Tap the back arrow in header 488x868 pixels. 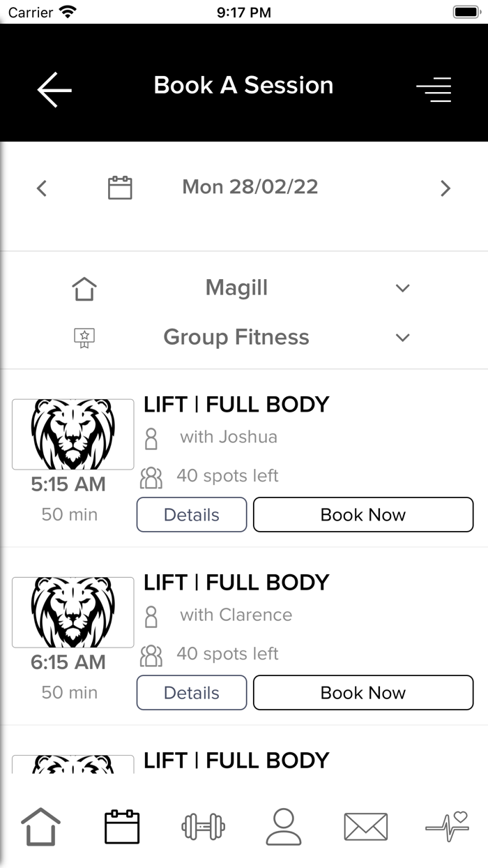(x=54, y=89)
